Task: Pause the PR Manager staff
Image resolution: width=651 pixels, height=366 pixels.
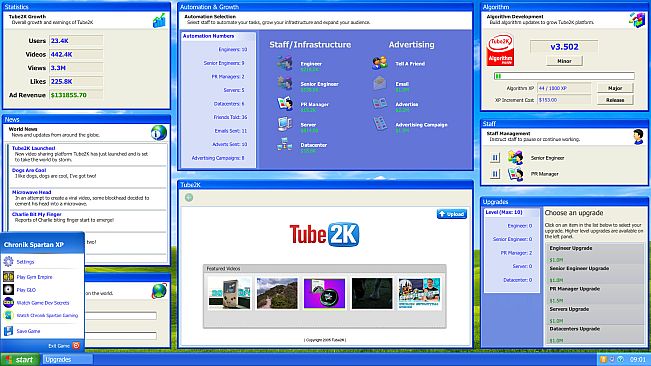Action: point(494,174)
